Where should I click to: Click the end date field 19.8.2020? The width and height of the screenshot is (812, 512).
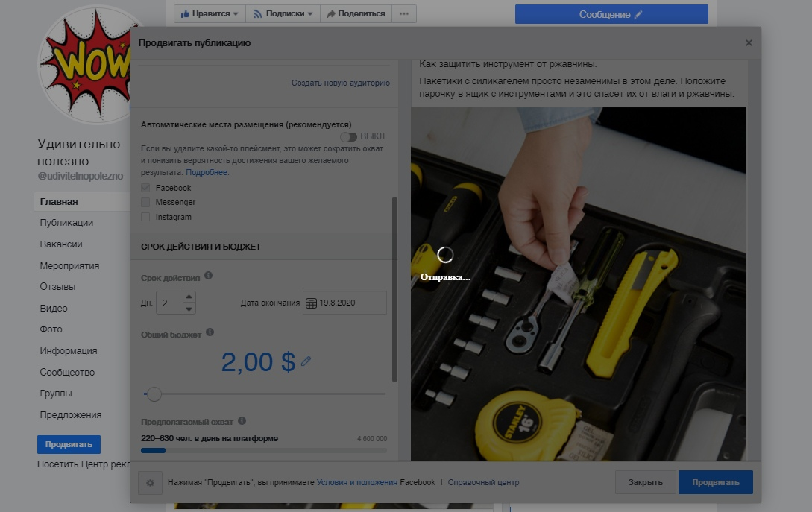345,303
